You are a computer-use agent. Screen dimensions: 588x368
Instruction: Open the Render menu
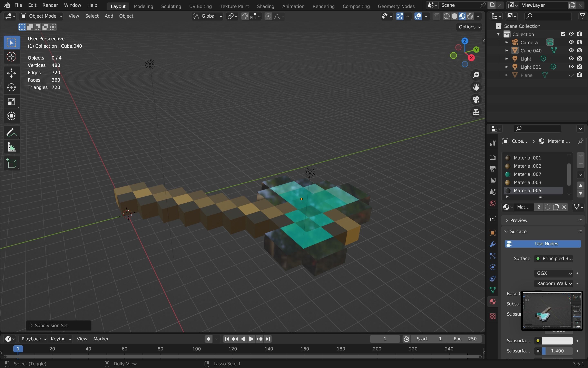[x=50, y=5]
